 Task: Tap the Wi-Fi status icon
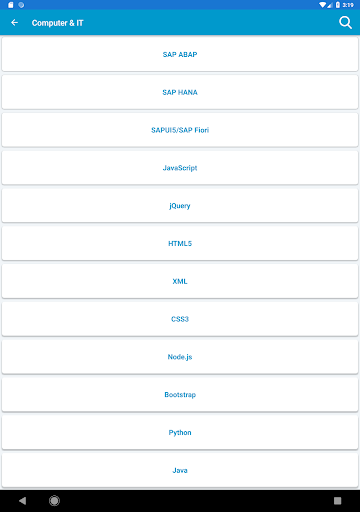tap(322, 5)
